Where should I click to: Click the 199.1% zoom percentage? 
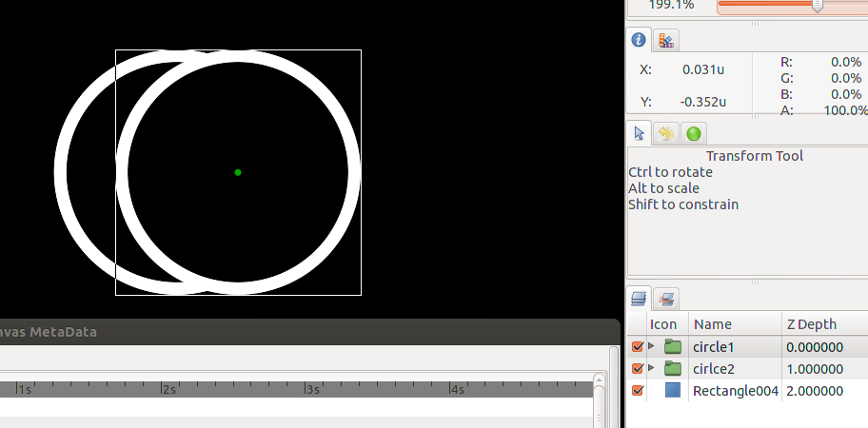click(670, 5)
